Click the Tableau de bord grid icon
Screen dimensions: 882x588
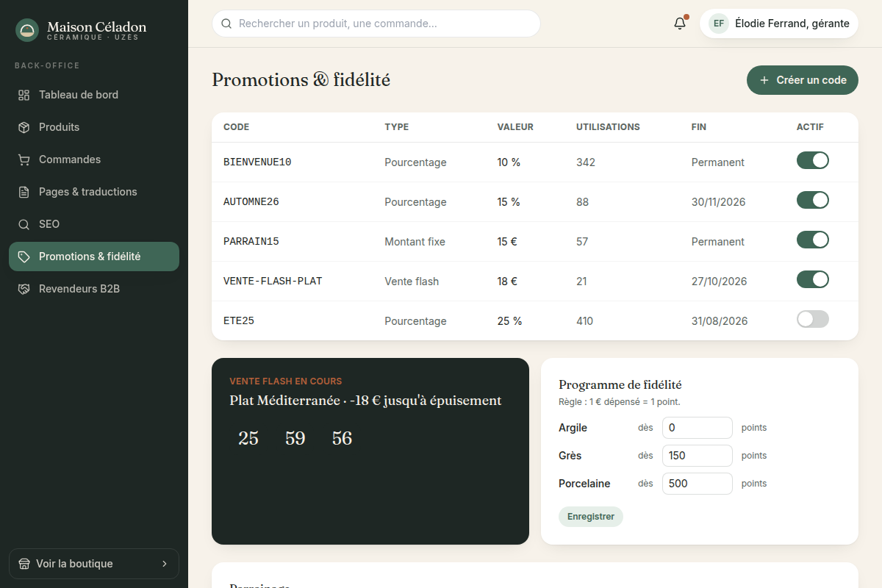[24, 95]
